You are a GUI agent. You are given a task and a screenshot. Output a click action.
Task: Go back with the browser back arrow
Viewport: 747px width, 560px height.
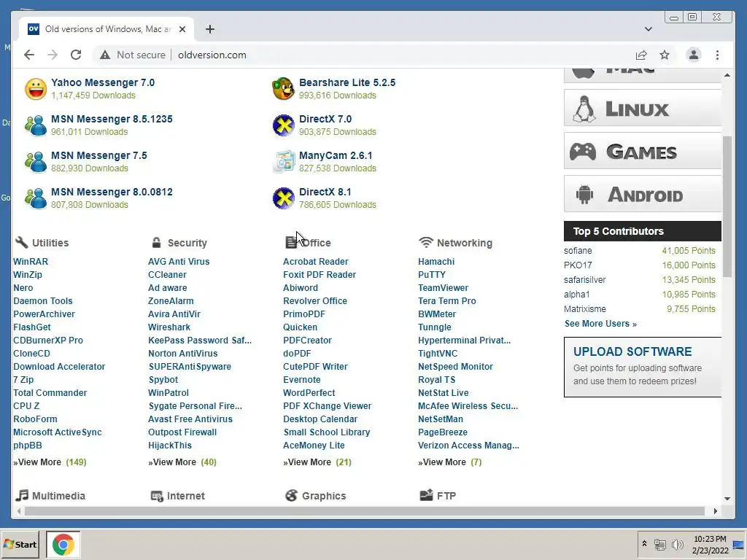click(x=29, y=55)
